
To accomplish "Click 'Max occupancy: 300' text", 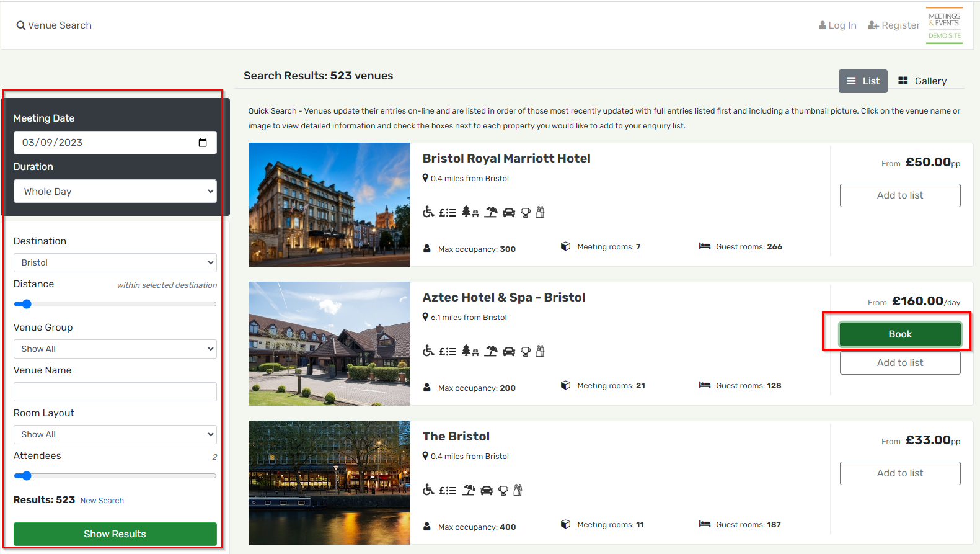I will [477, 249].
